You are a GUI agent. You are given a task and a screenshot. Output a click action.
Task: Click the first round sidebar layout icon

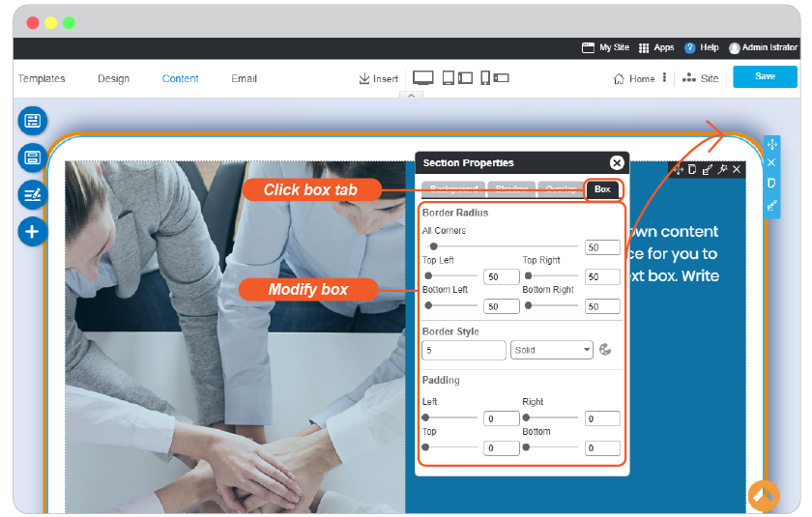[33, 121]
